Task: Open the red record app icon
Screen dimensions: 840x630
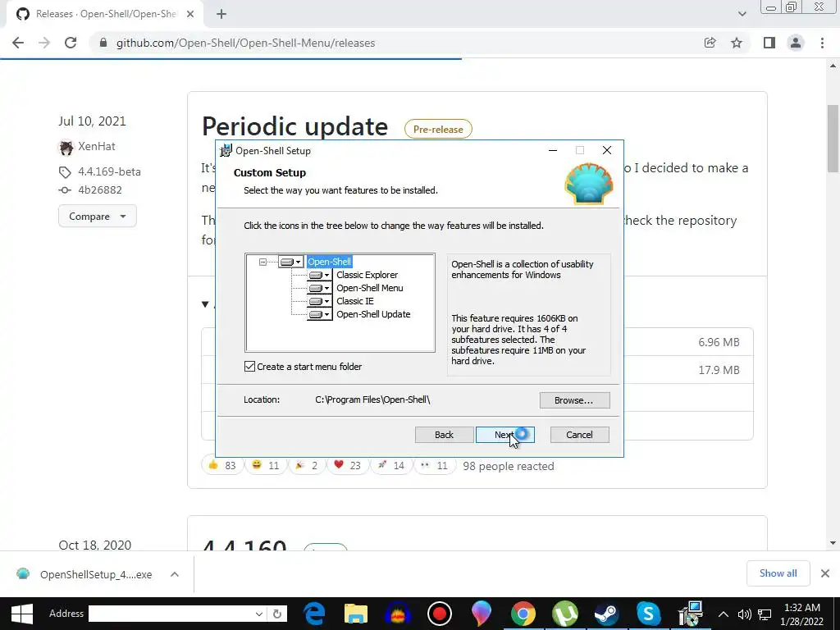Action: [x=440, y=614]
